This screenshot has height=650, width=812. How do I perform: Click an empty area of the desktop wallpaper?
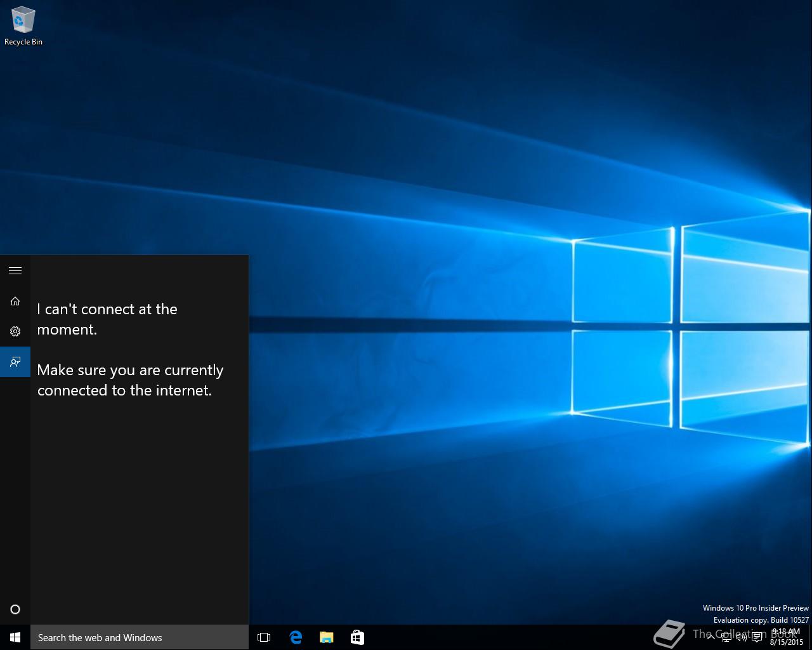(406, 127)
